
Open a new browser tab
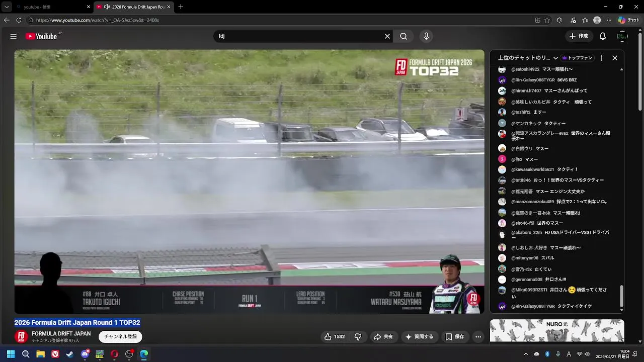[181, 7]
